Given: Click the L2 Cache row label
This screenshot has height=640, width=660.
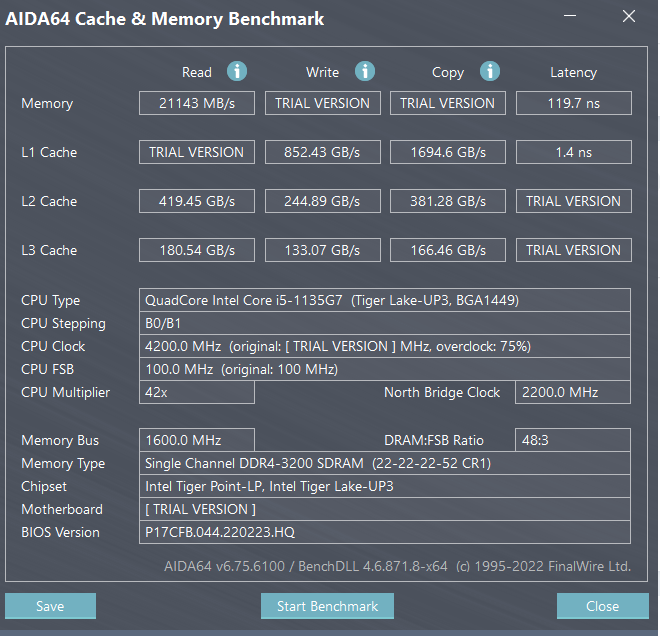Looking at the screenshot, I should point(49,201).
